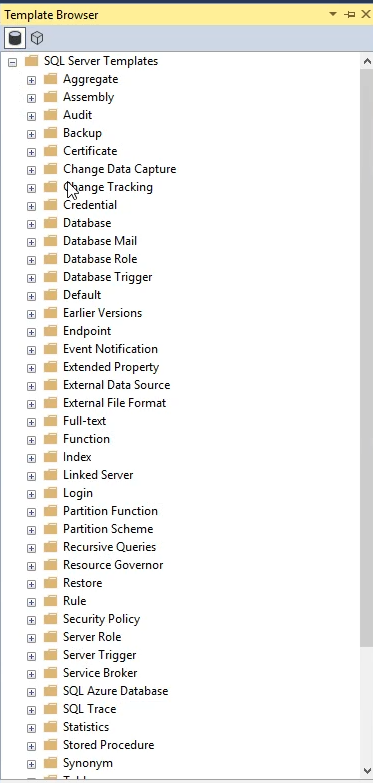Open the Window Position dropdown arrow
Image resolution: width=373 pixels, height=783 pixels.
[x=333, y=14]
